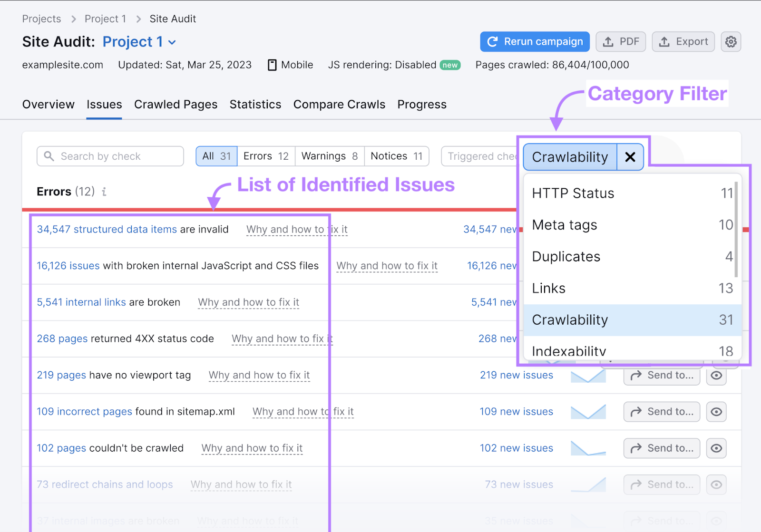
Task: Open the Compare Crawls tab
Action: coord(339,104)
